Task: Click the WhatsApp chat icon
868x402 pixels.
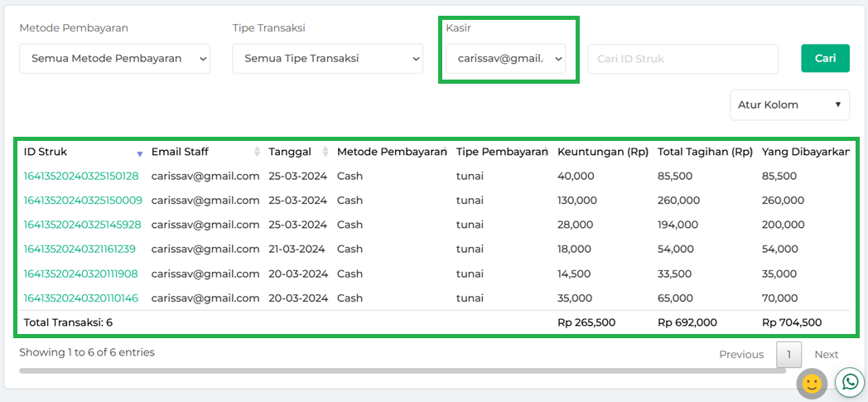Action: (850, 381)
